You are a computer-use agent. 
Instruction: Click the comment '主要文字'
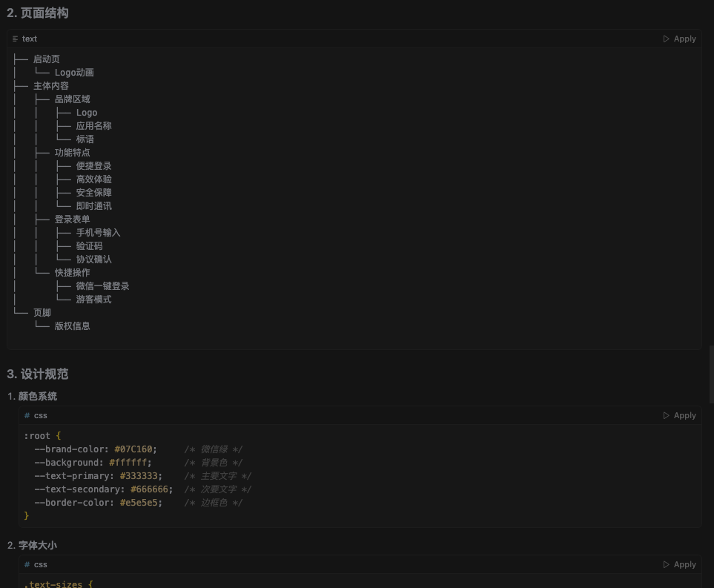[219, 476]
